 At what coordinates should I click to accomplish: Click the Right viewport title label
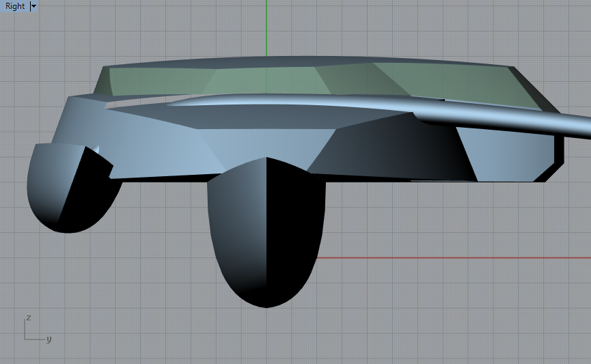pos(15,6)
